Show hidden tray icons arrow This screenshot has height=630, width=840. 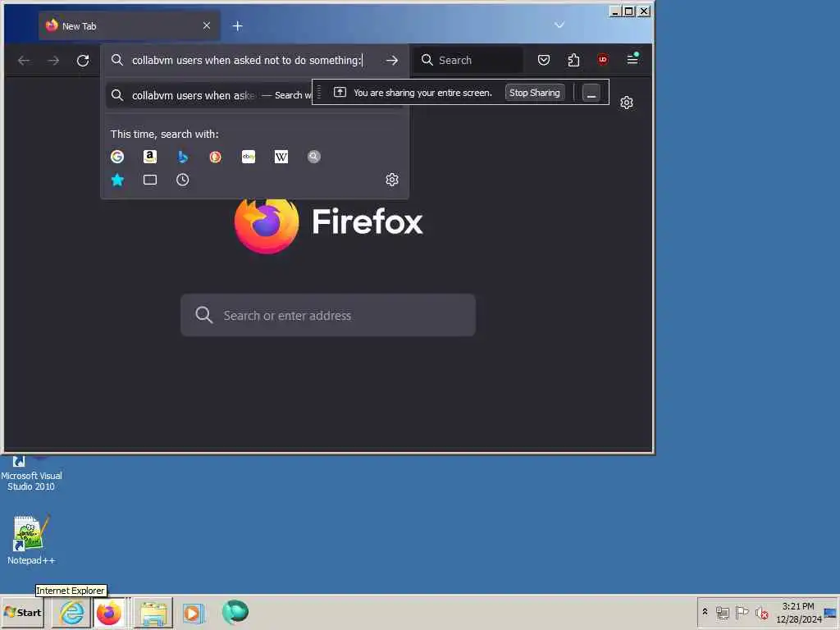coord(705,612)
